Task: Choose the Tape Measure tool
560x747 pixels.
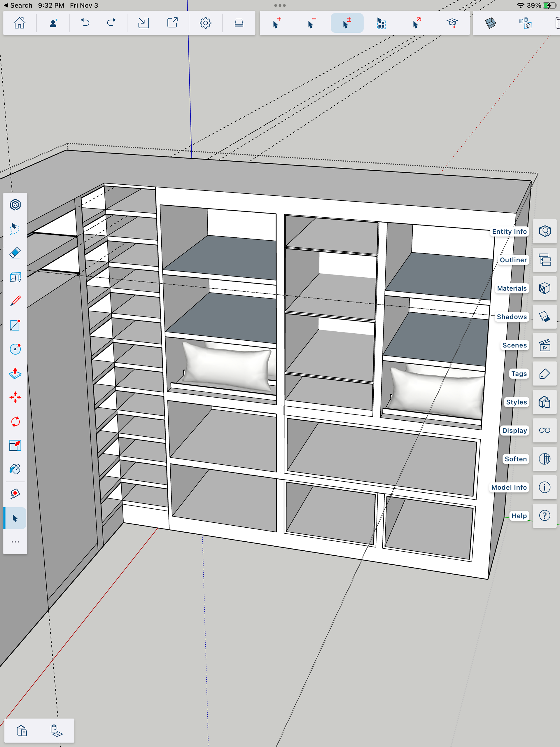Action: point(15,494)
